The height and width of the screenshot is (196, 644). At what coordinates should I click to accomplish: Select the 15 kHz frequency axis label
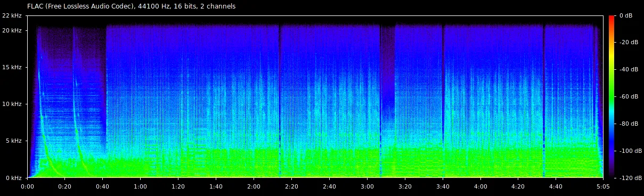coord(12,67)
